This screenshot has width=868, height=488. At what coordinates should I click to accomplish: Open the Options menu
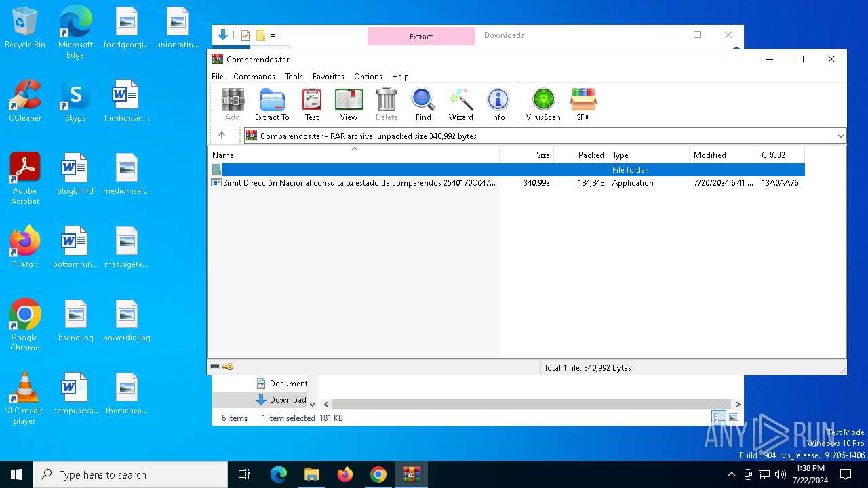coord(368,77)
